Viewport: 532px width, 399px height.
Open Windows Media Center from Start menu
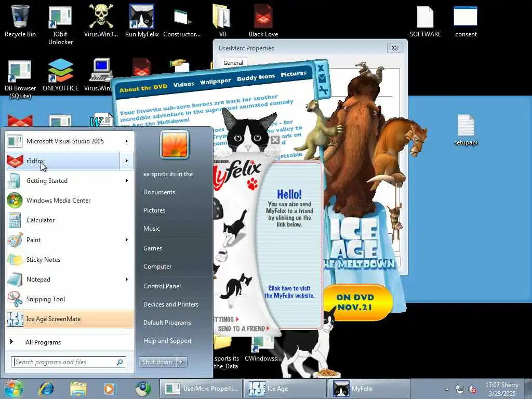tap(70, 201)
